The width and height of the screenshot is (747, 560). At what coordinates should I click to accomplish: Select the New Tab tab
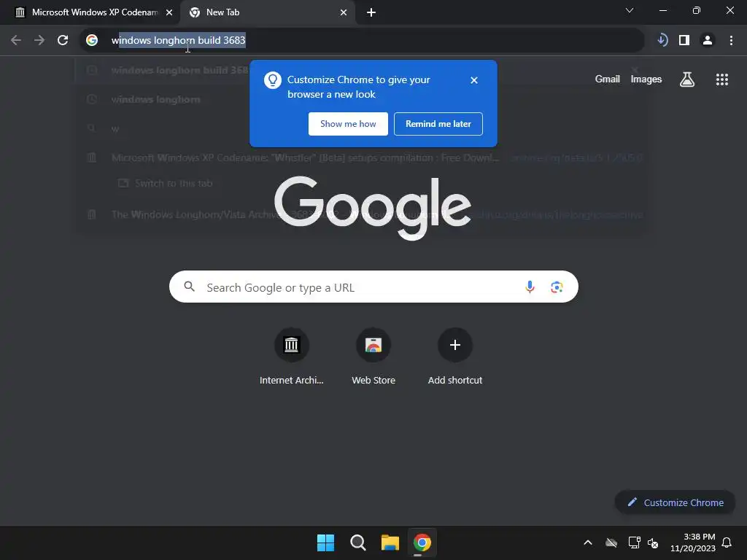click(268, 12)
